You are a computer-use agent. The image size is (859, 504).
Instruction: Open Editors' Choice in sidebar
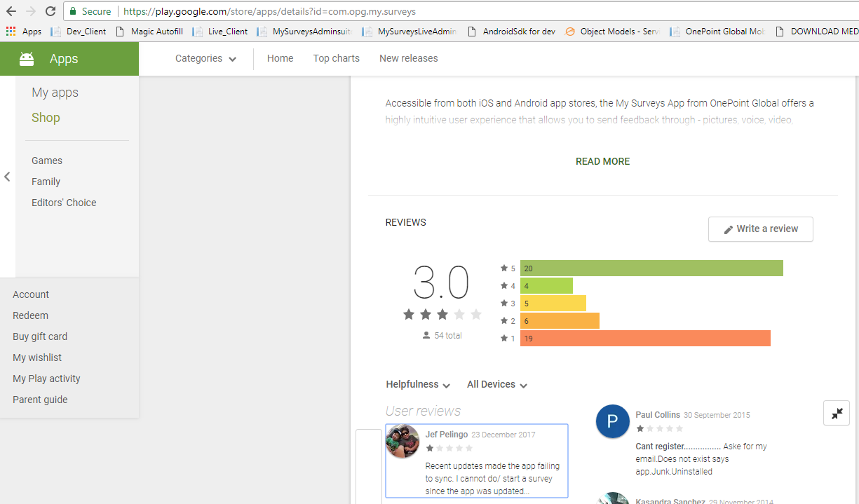tap(64, 203)
